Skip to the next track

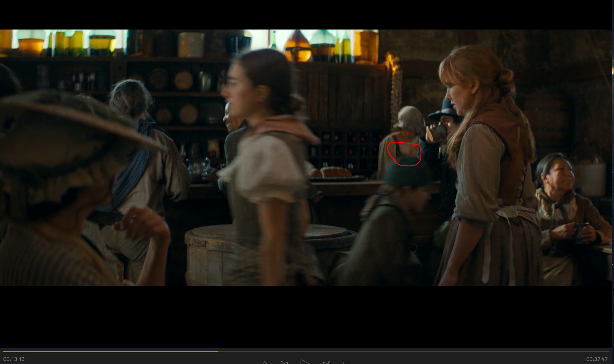coord(326,363)
